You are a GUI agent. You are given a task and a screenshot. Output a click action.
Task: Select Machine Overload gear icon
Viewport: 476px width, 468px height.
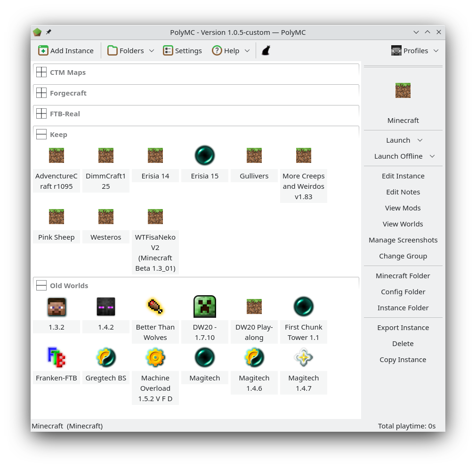point(155,357)
